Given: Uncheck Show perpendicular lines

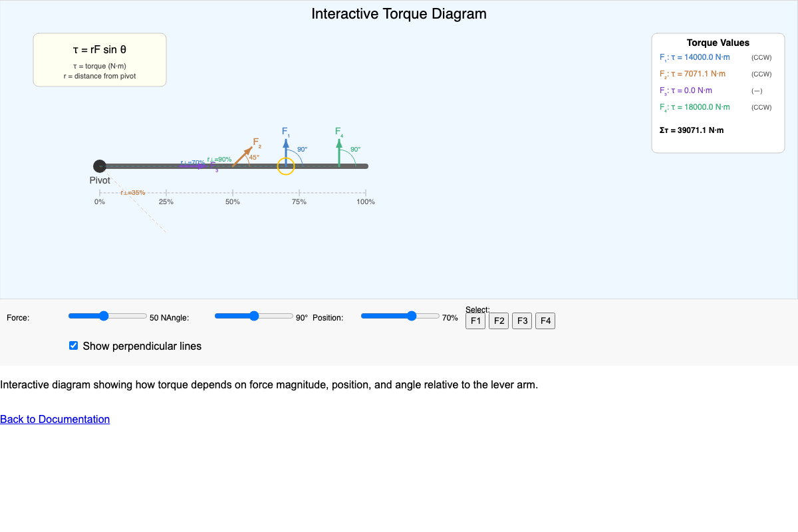Looking at the screenshot, I should 73,345.
